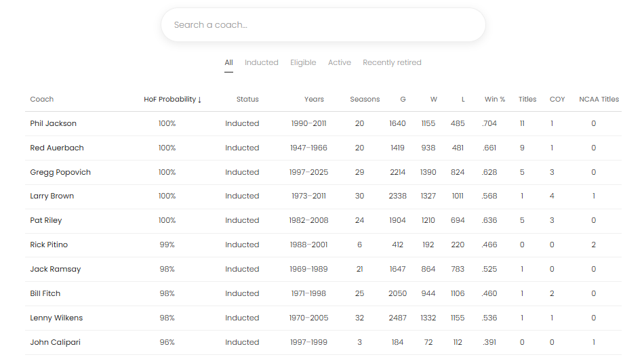Select the All filter tab
The height and width of the screenshot is (357, 644).
coord(228,62)
